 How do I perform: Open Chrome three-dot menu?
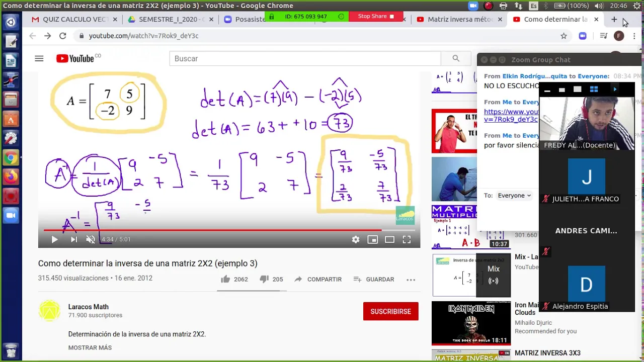pos(634,36)
